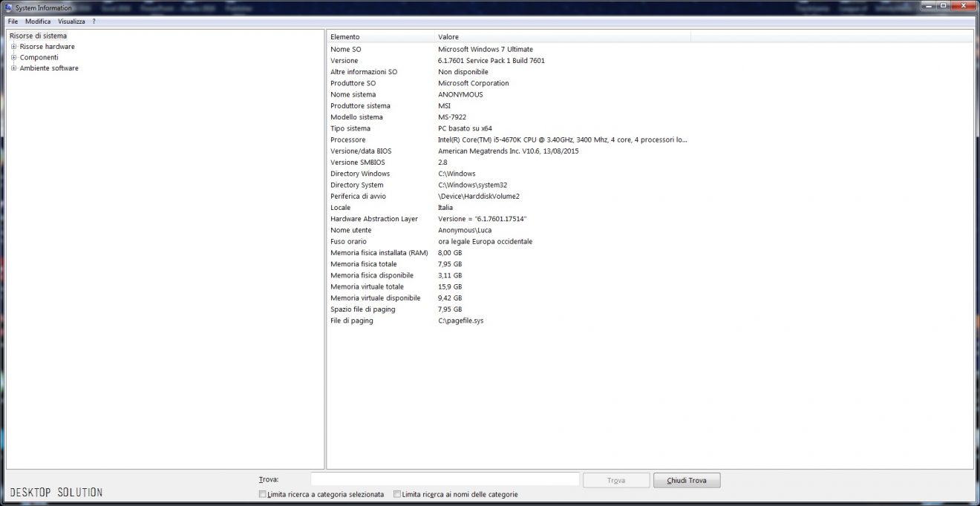Select the Directory System row
Image resolution: width=980 pixels, height=506 pixels.
click(509, 185)
